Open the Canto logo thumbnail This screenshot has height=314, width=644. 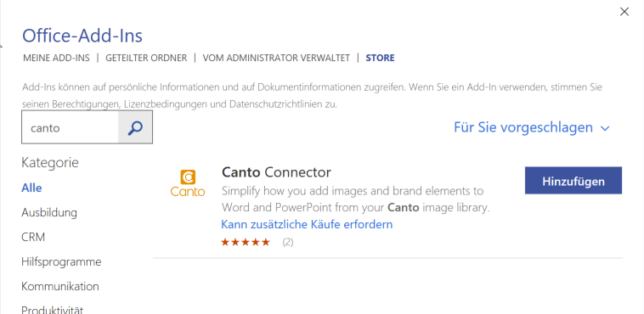pyautogui.click(x=188, y=183)
